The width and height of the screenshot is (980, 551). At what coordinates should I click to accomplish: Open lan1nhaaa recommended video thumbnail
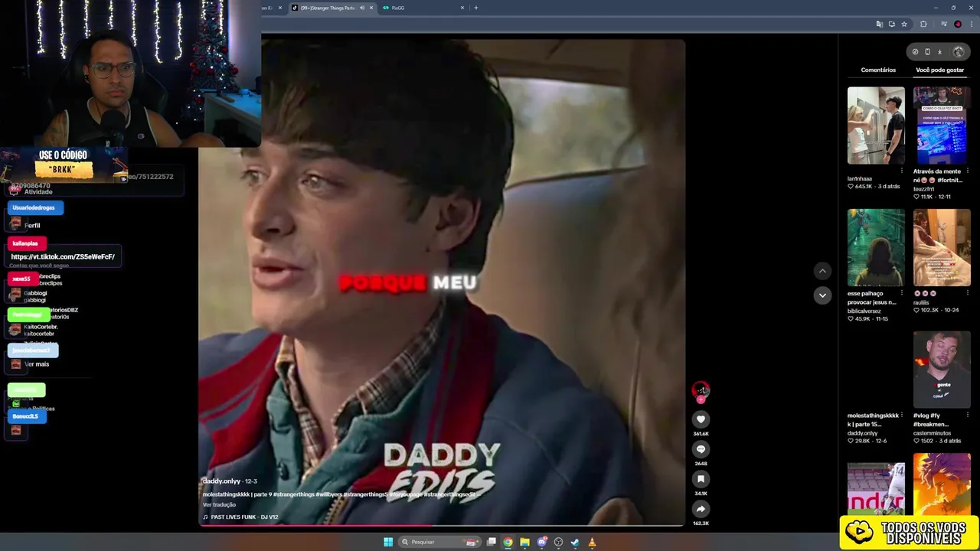tap(876, 126)
